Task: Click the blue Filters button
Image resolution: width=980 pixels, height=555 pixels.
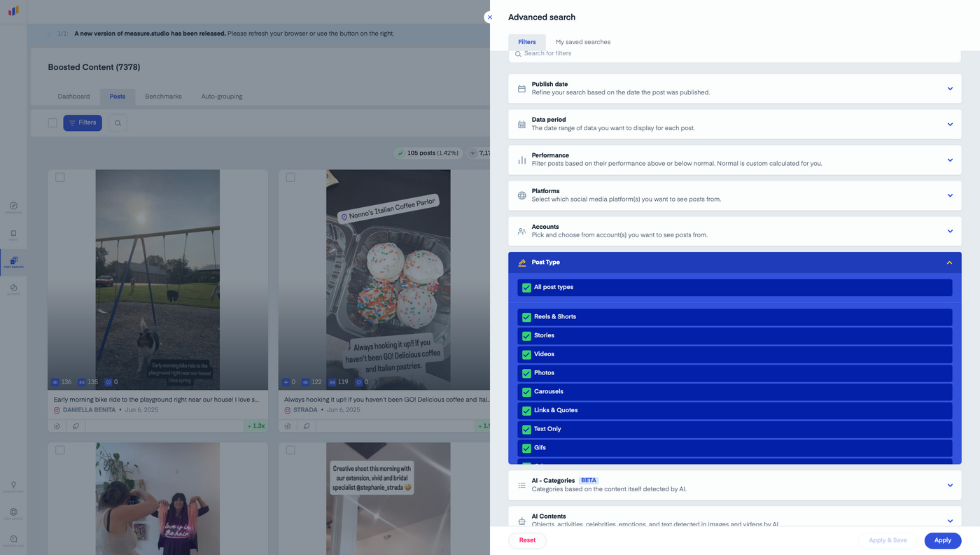Action: (83, 123)
